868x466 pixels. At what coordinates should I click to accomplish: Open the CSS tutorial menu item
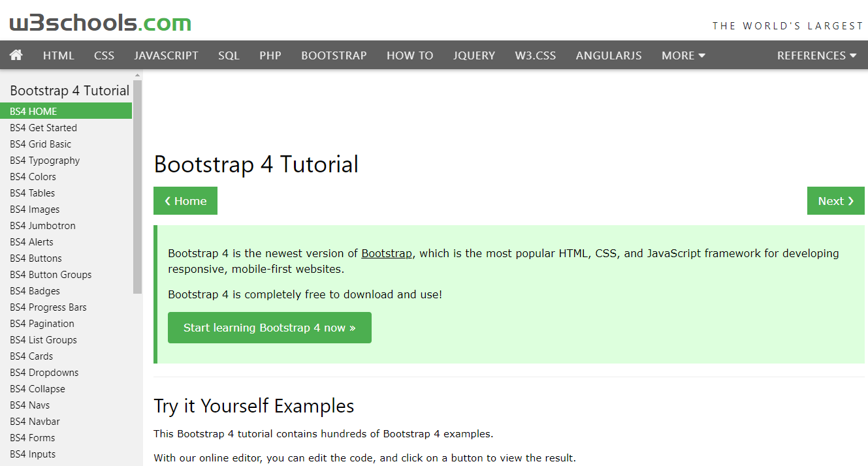(104, 55)
